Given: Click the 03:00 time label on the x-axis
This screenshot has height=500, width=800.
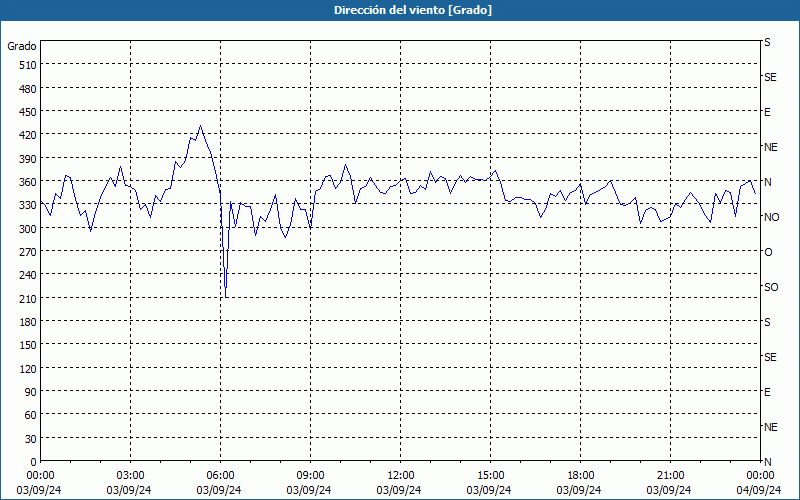Looking at the screenshot, I should 131,475.
